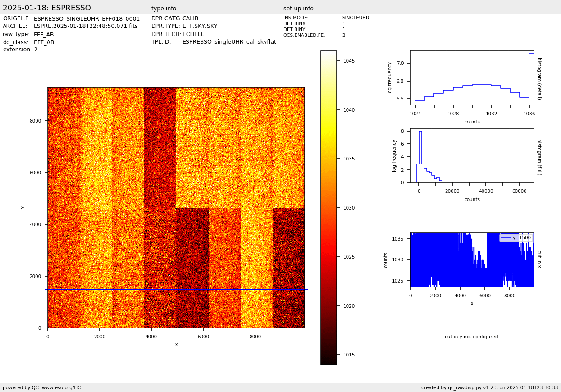This screenshot has height=392, width=561.
Task: Select the INS.MODE value SINGLEUHR
Action: [355, 18]
